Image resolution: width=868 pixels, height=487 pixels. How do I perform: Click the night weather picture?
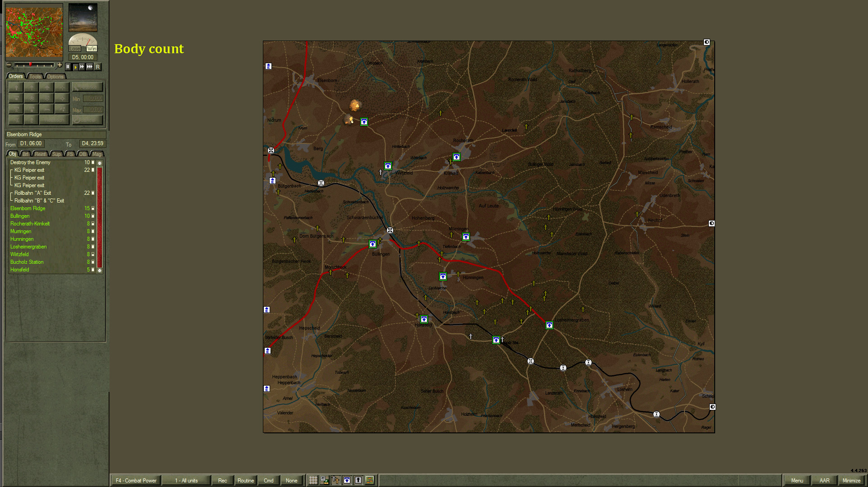83,17
